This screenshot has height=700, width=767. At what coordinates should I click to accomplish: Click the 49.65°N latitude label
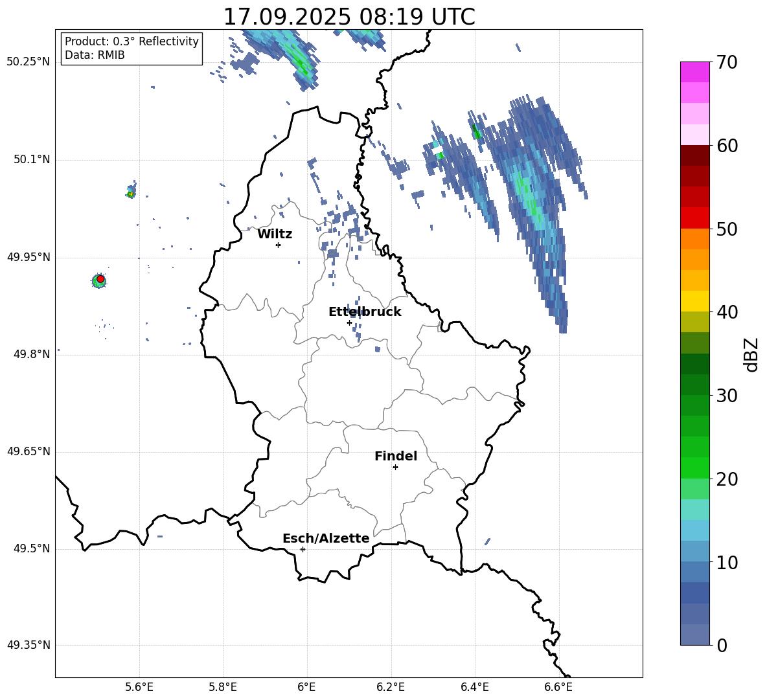[x=29, y=451]
